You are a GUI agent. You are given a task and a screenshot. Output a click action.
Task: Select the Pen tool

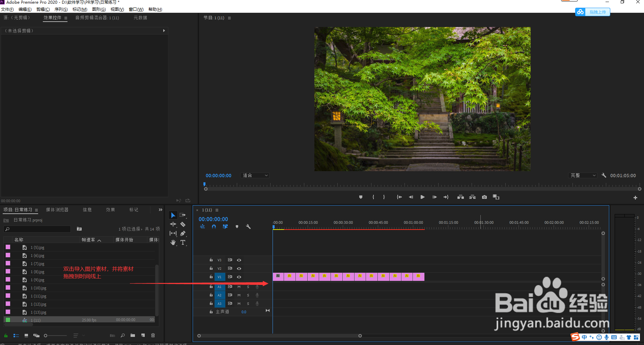pos(183,233)
